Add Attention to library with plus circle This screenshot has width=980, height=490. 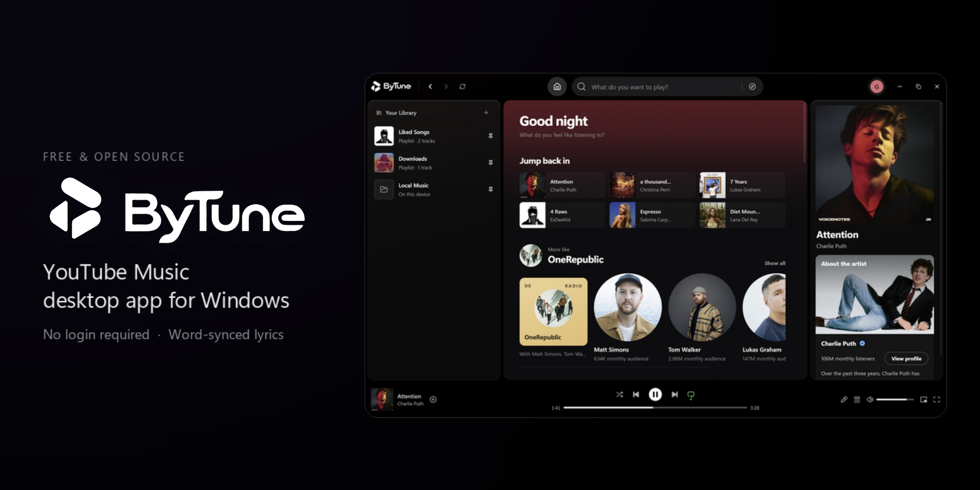point(433,399)
